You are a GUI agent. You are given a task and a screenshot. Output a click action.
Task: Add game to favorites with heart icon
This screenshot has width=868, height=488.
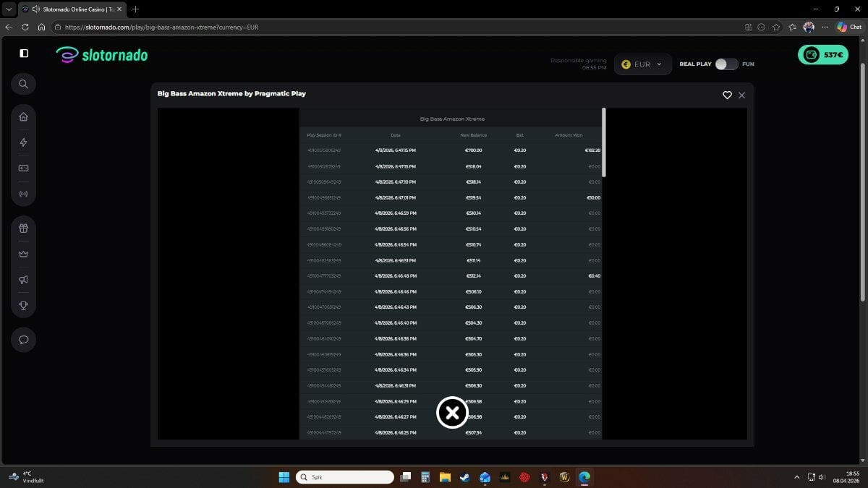coord(727,95)
